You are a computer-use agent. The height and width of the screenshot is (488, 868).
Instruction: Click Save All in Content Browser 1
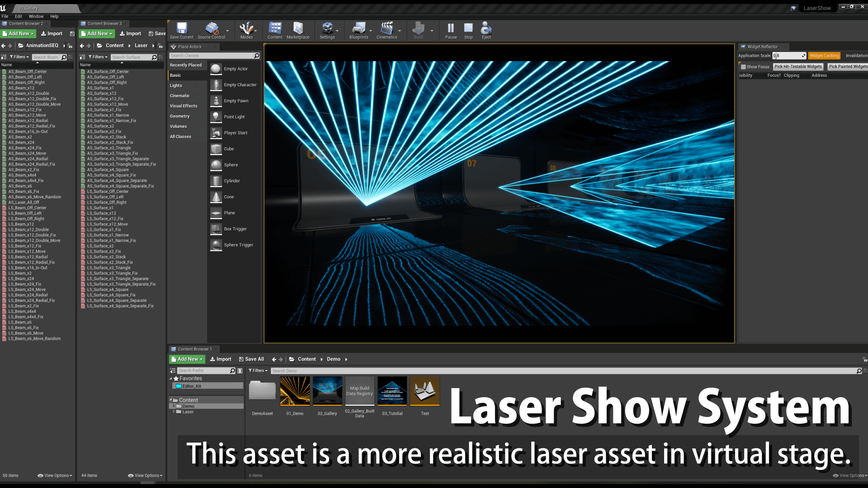click(251, 359)
